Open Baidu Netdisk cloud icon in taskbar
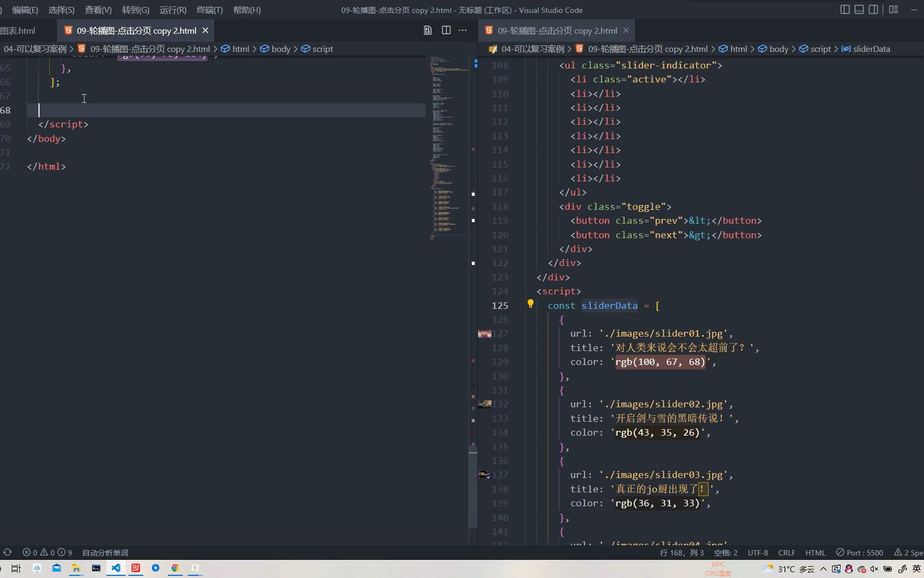The width and height of the screenshot is (924, 578). click(x=37, y=568)
